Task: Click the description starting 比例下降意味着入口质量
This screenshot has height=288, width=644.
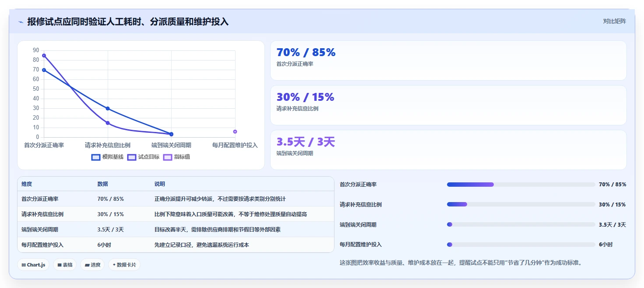Action: click(x=231, y=214)
